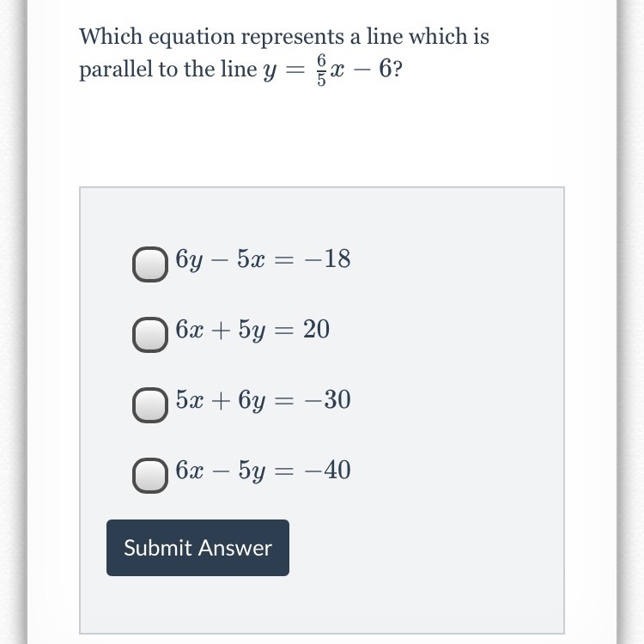Click the fraction 6/5 in the question
644x644 pixels.
point(322,70)
